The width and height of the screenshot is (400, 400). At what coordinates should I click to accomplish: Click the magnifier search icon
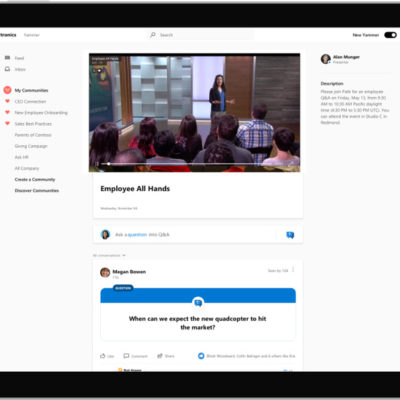(x=153, y=35)
